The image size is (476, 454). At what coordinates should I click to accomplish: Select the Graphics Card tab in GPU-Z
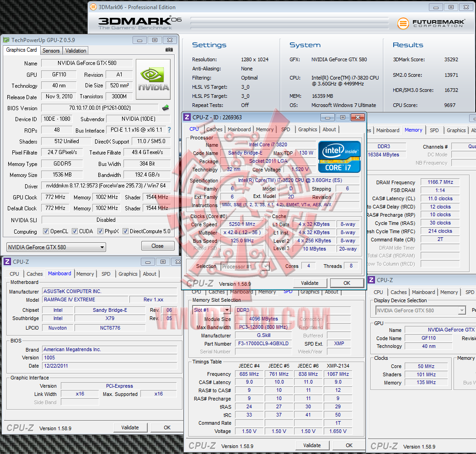click(x=21, y=50)
